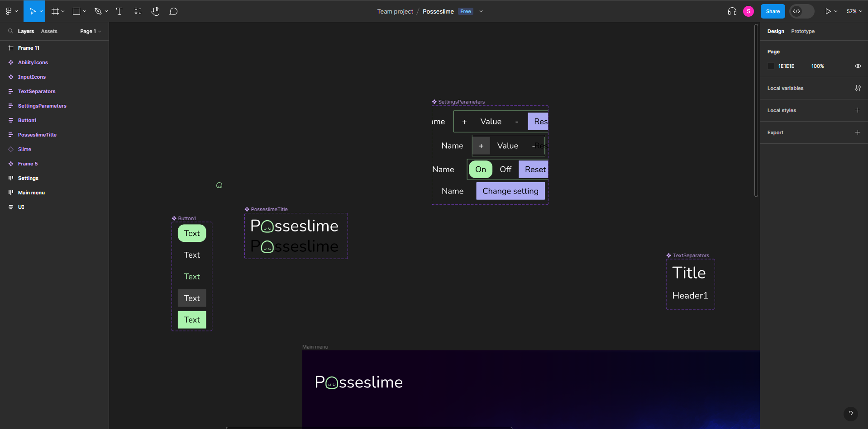The image size is (868, 429).
Task: Open the user avatar S
Action: point(749,11)
